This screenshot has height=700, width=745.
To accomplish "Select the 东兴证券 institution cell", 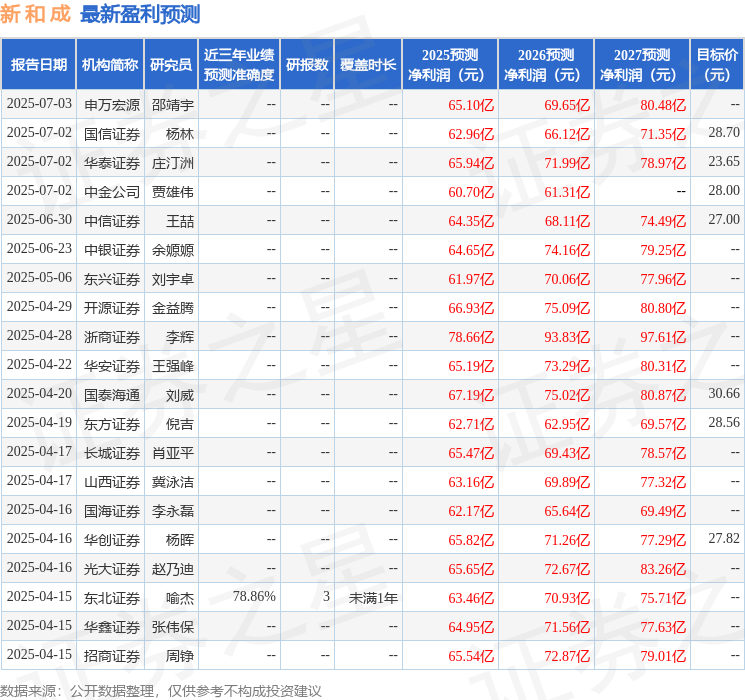I will click(x=112, y=279).
